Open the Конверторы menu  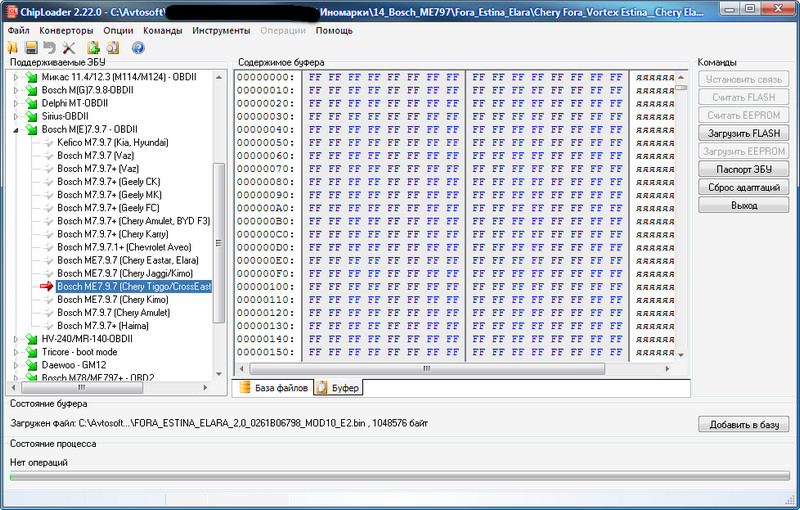pyautogui.click(x=66, y=31)
